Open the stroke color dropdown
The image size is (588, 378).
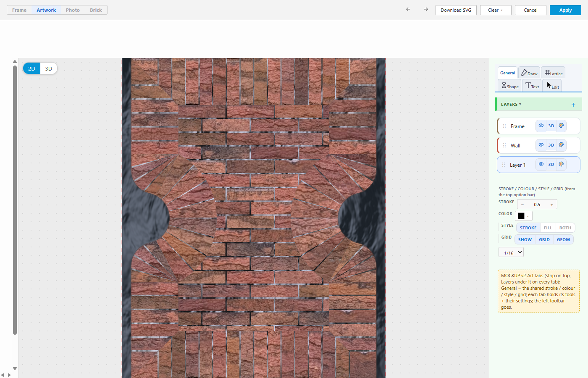(x=528, y=216)
